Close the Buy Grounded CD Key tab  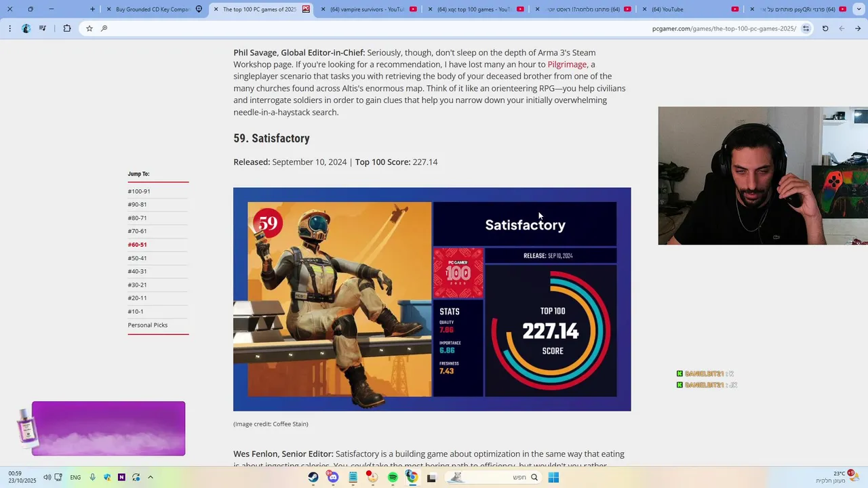[x=108, y=9]
